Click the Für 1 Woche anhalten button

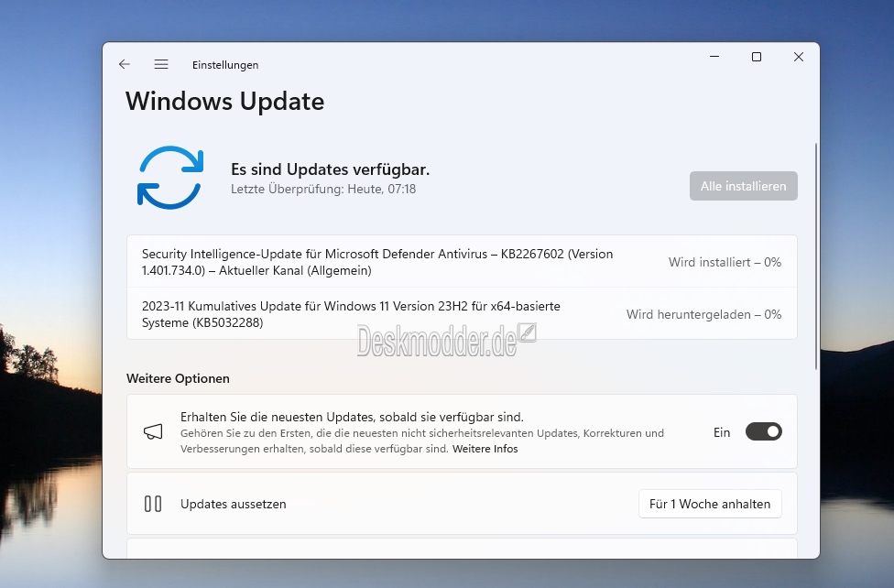tap(710, 504)
